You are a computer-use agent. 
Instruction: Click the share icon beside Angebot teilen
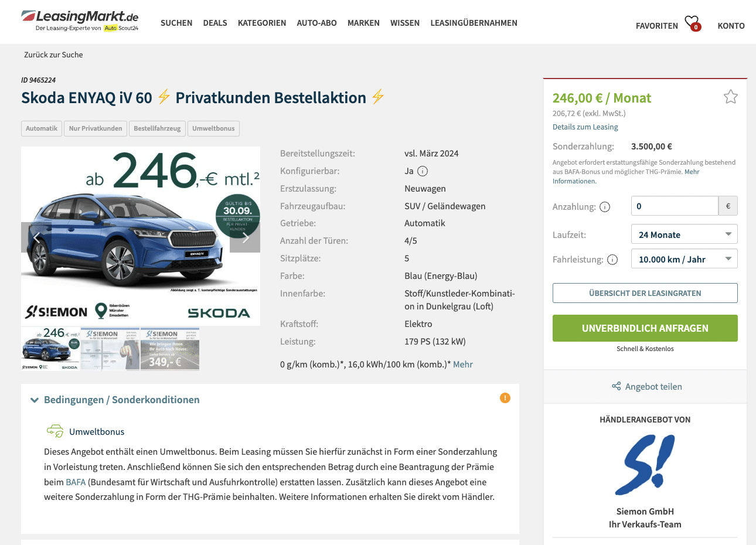[x=616, y=386]
